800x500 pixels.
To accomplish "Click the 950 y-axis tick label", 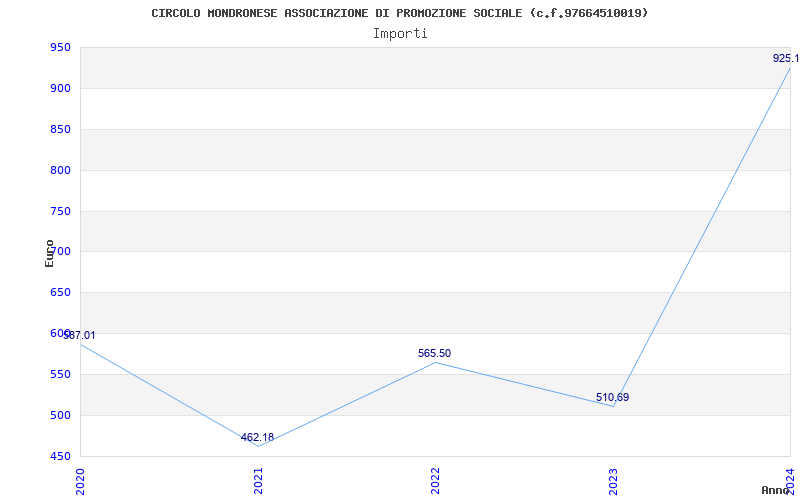I will (x=60, y=48).
